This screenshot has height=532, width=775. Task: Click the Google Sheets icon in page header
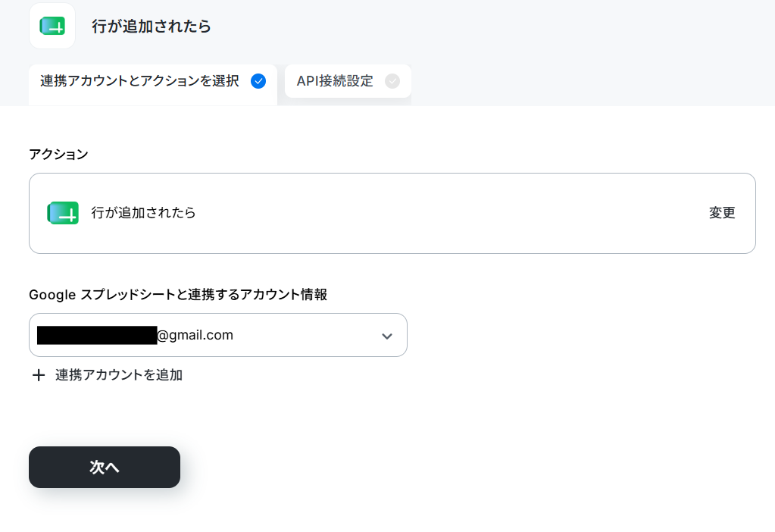coord(52,26)
